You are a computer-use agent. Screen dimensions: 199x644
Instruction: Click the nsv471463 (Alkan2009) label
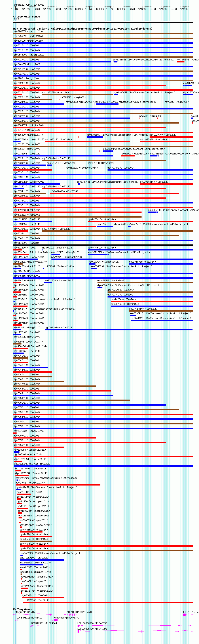click(x=79, y=102)
